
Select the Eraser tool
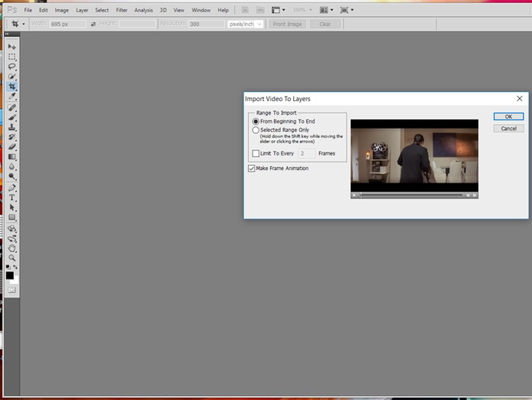(x=12, y=147)
